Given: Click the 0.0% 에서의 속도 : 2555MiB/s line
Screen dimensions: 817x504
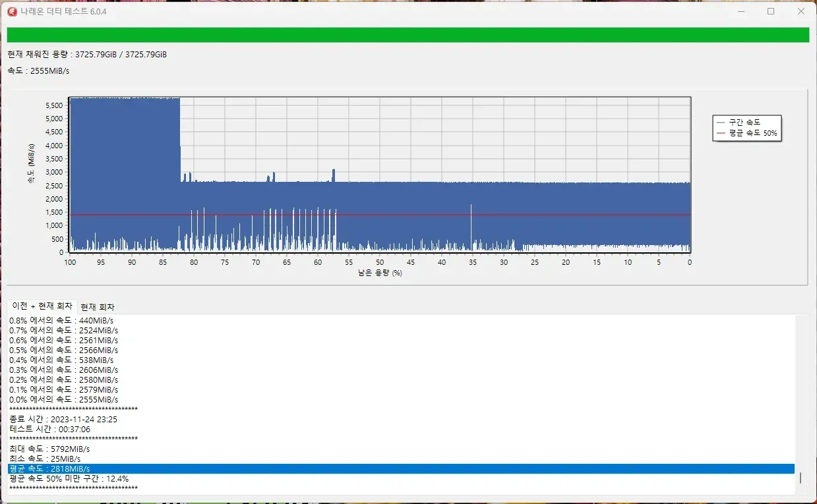Looking at the screenshot, I should (x=64, y=399).
